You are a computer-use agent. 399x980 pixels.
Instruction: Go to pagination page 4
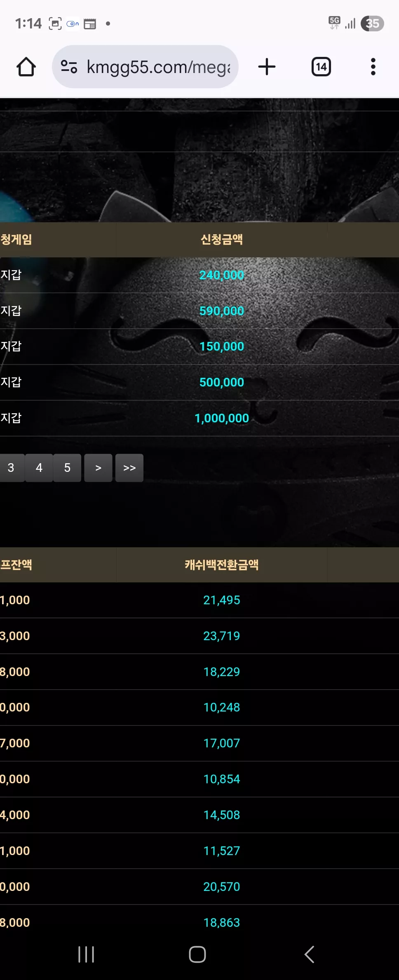point(39,468)
